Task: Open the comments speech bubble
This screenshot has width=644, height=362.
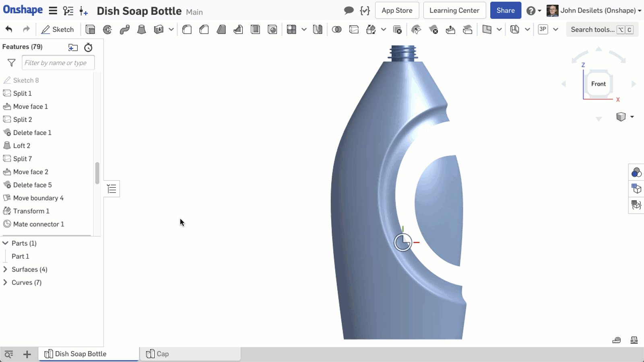Action: (349, 10)
